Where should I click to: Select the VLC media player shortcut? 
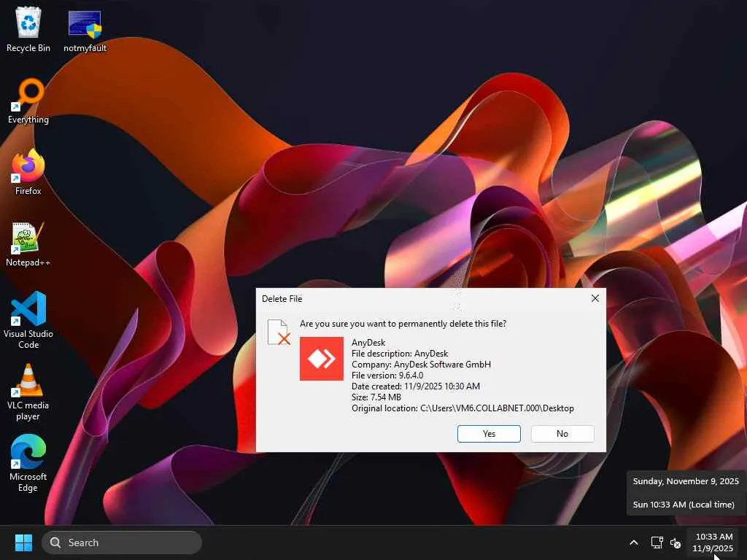point(28,392)
